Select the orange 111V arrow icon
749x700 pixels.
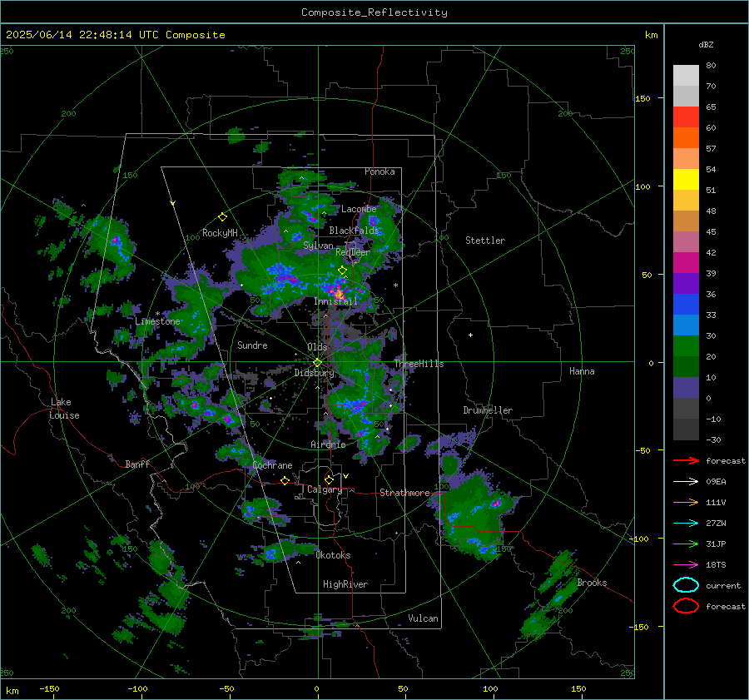[686, 502]
